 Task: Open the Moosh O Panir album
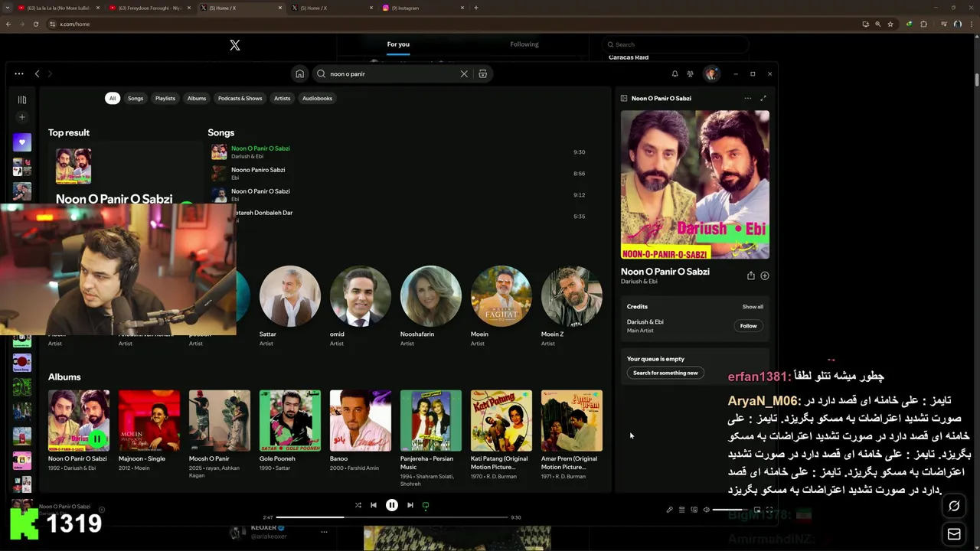(x=220, y=435)
